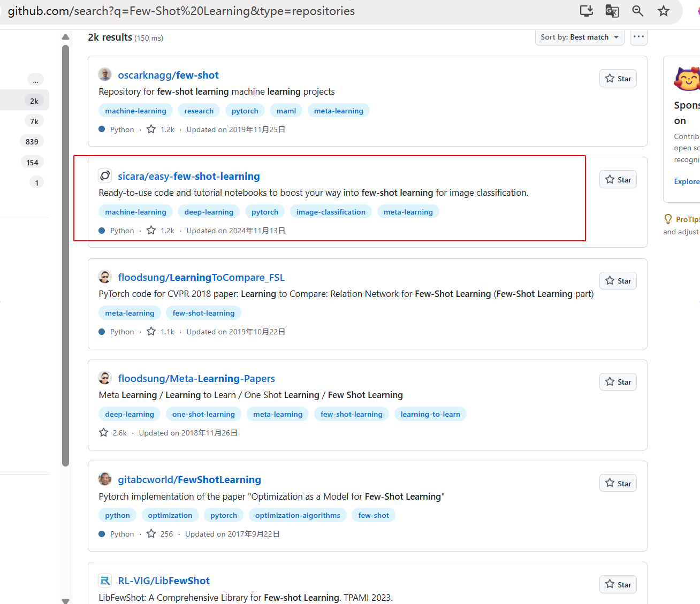Image resolution: width=700 pixels, height=604 pixels.
Task: Click meta-learning tag on easy-few-shot-learning
Action: (408, 212)
